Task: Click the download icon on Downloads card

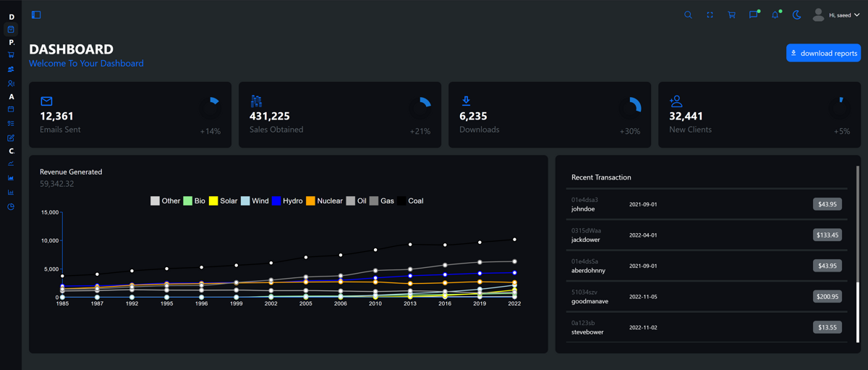Action: [466, 101]
